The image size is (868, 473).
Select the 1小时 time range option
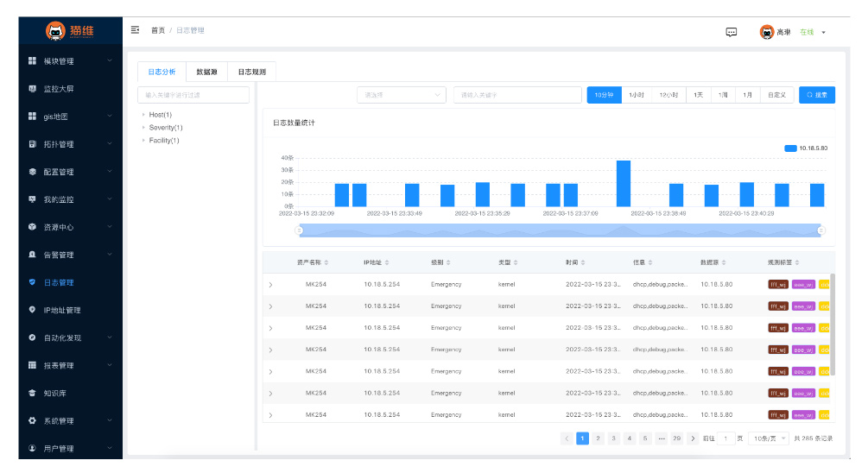tap(637, 95)
